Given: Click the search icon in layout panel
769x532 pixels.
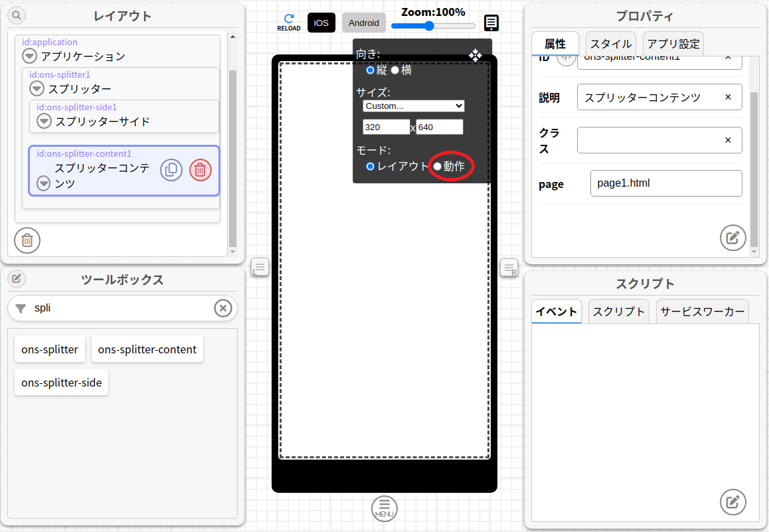Looking at the screenshot, I should coord(17,15).
